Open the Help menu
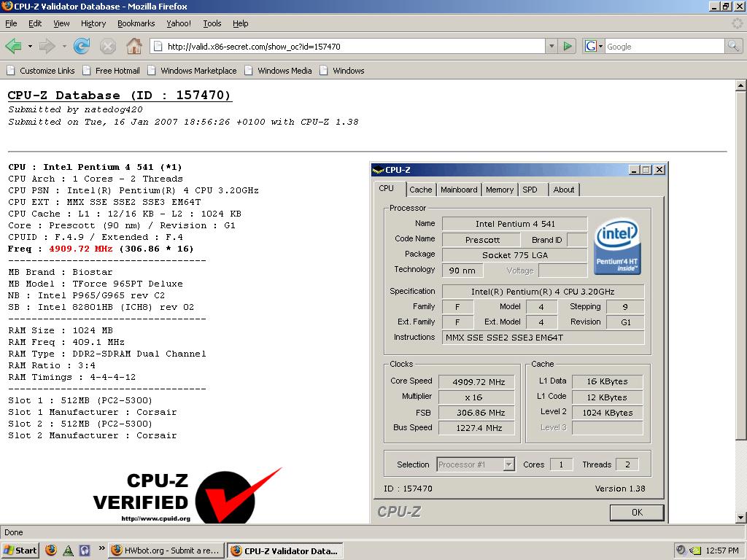Screen dimensions: 747x560 (x=241, y=23)
